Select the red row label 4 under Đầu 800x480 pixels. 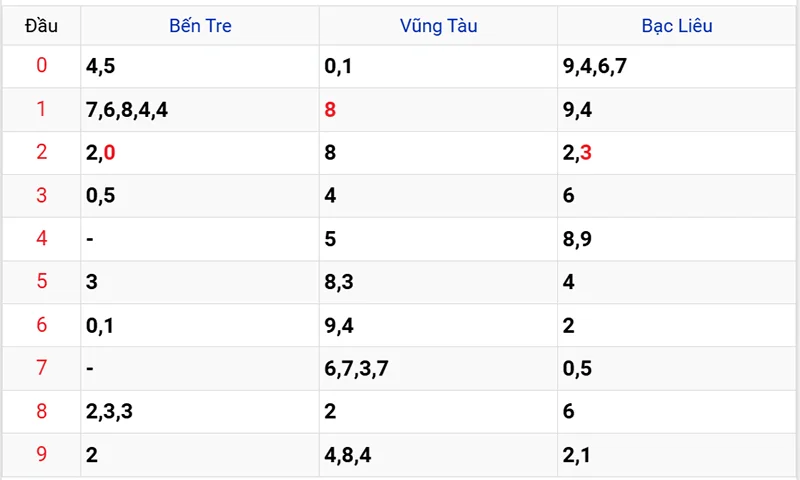click(41, 239)
